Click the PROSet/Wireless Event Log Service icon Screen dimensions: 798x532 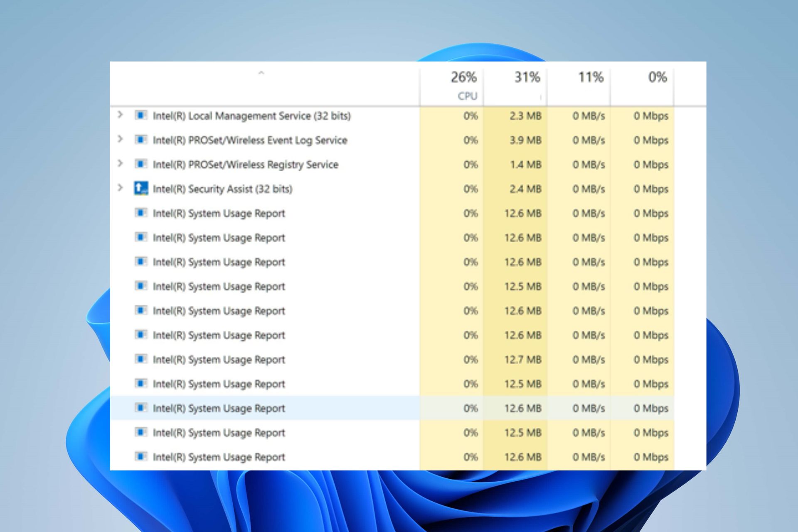pyautogui.click(x=141, y=140)
